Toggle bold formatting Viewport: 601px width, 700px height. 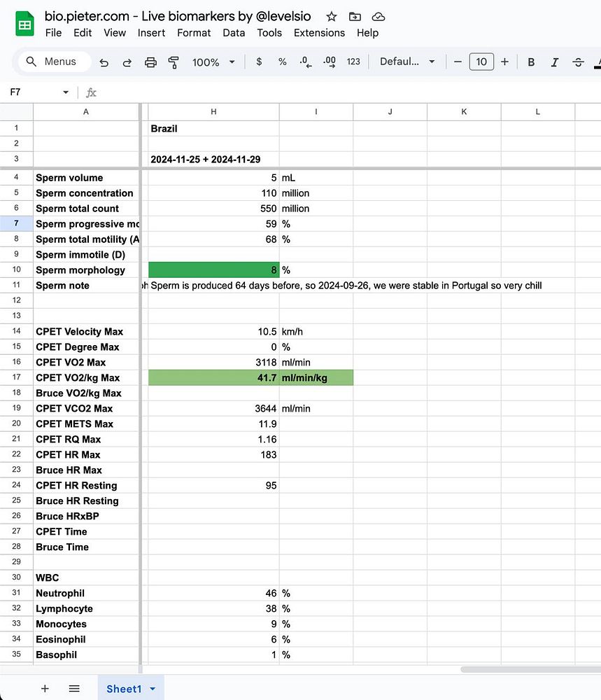click(531, 62)
